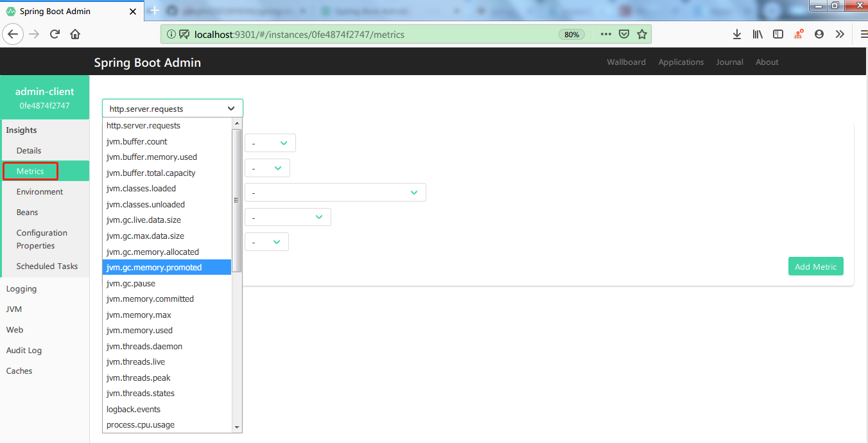Click the Pocket save icon

click(624, 34)
